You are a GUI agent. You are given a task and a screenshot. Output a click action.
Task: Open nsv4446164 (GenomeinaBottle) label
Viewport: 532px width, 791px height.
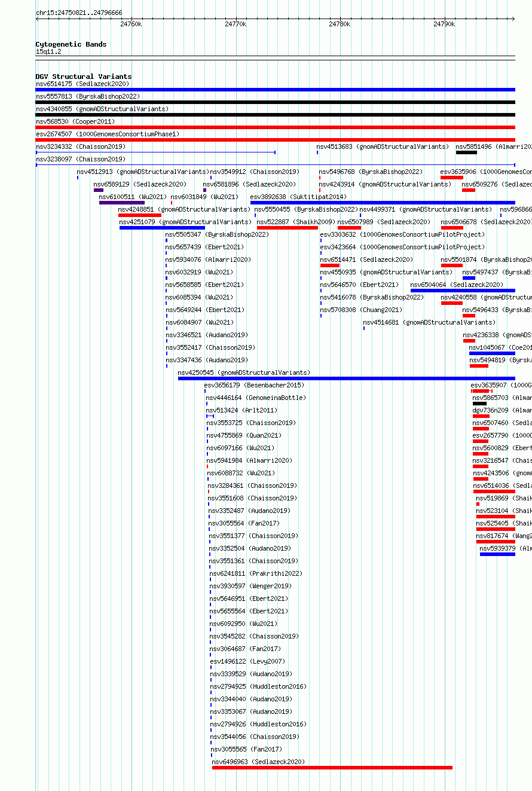256,398
